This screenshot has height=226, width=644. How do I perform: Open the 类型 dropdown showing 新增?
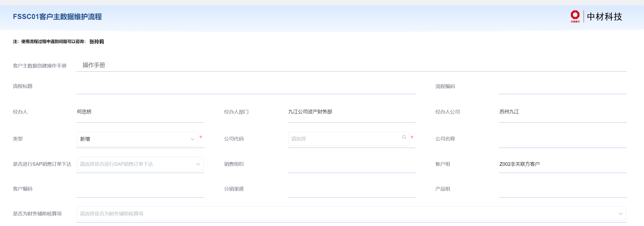click(x=137, y=139)
